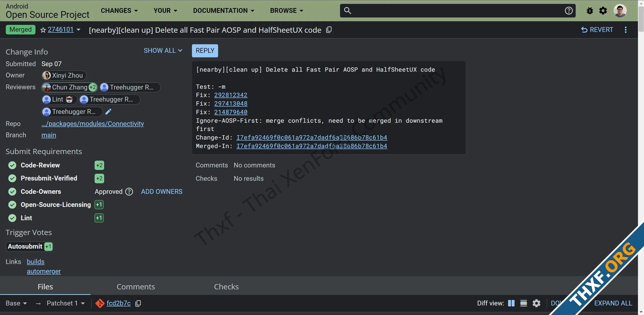The width and height of the screenshot is (644, 315).
Task: Click the page vertical scrollbar
Action: click(641, 19)
